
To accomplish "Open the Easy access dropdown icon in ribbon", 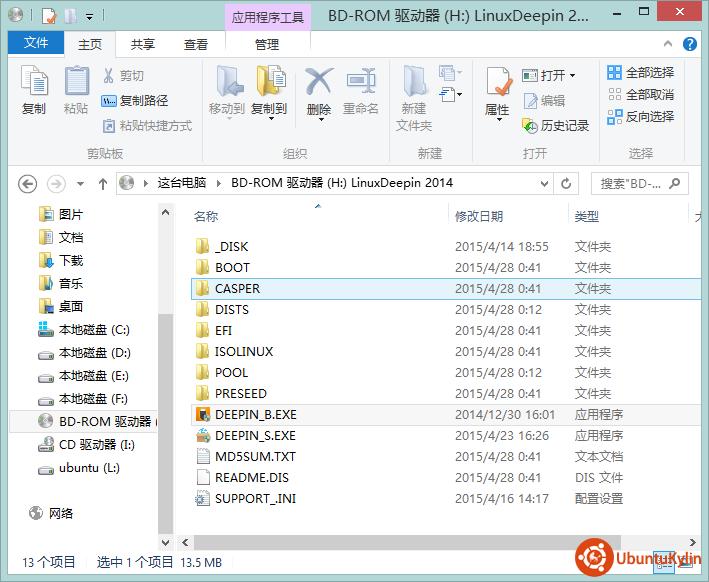I will pyautogui.click(x=450, y=94).
